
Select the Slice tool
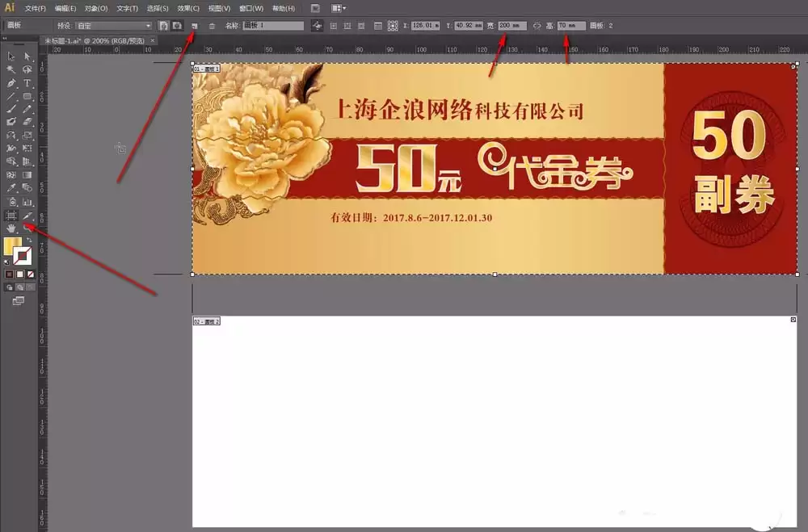tap(27, 216)
